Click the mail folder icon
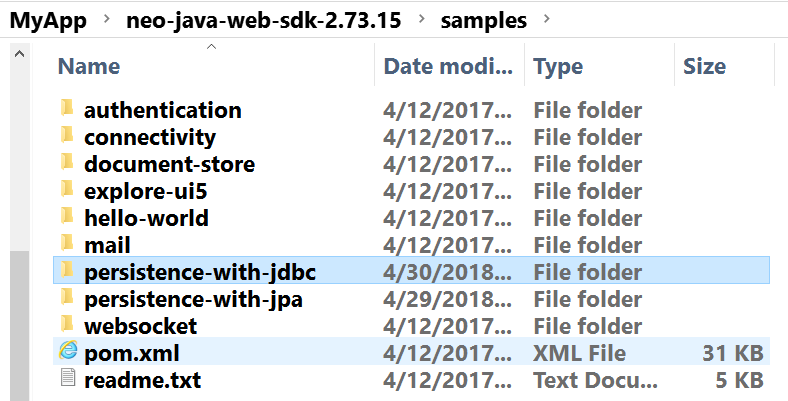Screen dimensions: 788x401 pos(67,244)
